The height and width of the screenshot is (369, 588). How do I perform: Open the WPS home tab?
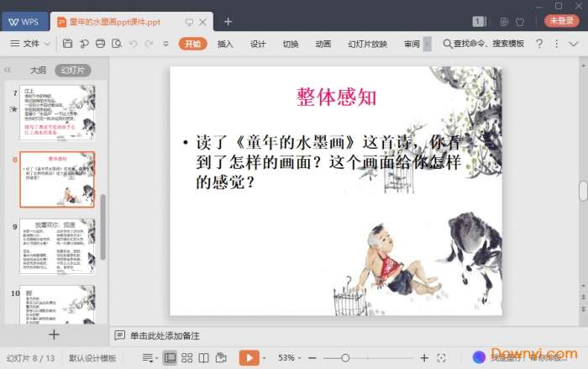tap(25, 22)
